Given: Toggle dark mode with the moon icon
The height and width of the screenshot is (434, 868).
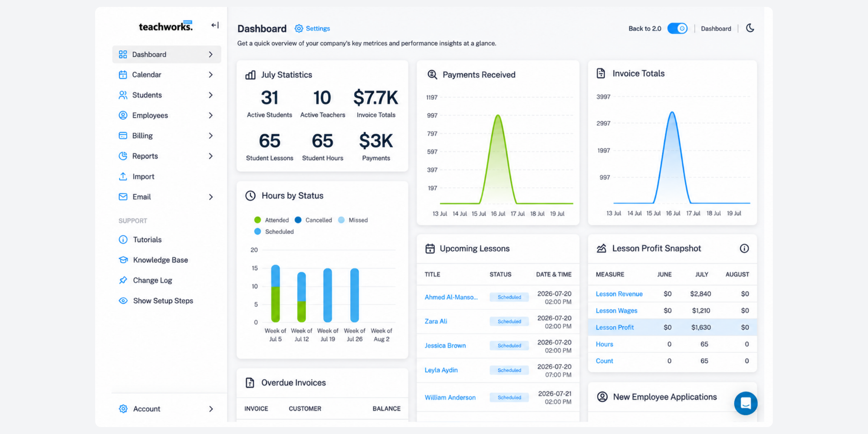Looking at the screenshot, I should pyautogui.click(x=750, y=28).
